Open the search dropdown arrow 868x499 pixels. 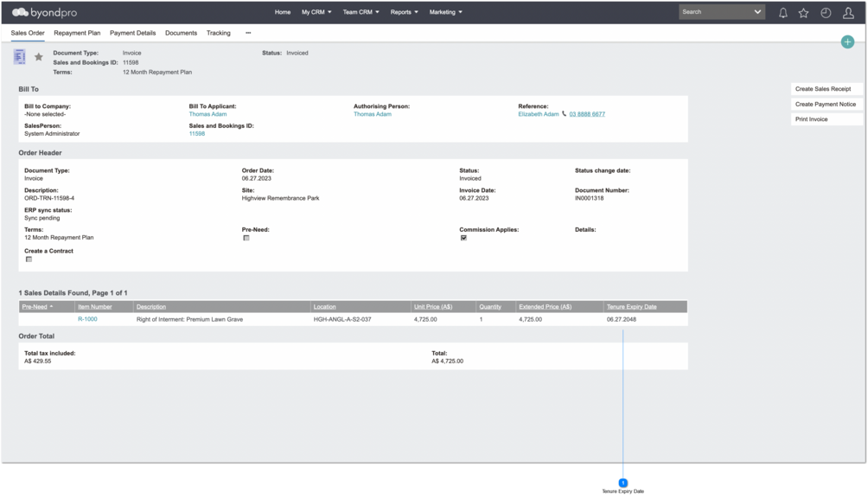tap(757, 12)
